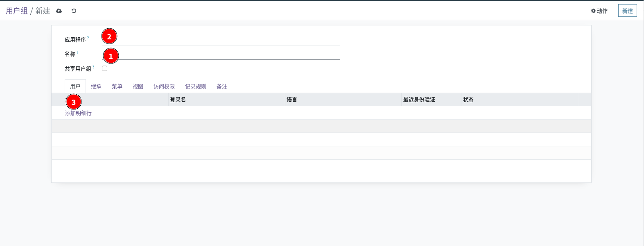Image resolution: width=644 pixels, height=246 pixels.
Task: Show help tooltip for 名称
Action: (x=77, y=52)
